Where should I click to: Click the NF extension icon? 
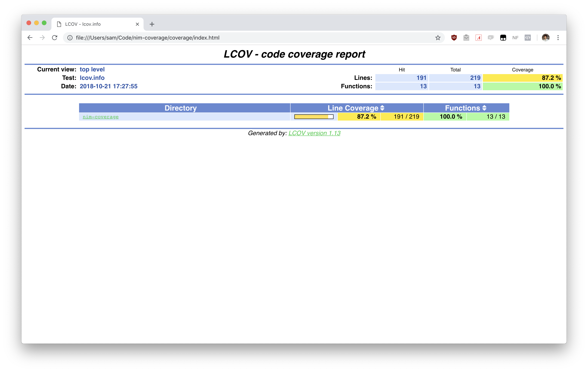(x=515, y=38)
